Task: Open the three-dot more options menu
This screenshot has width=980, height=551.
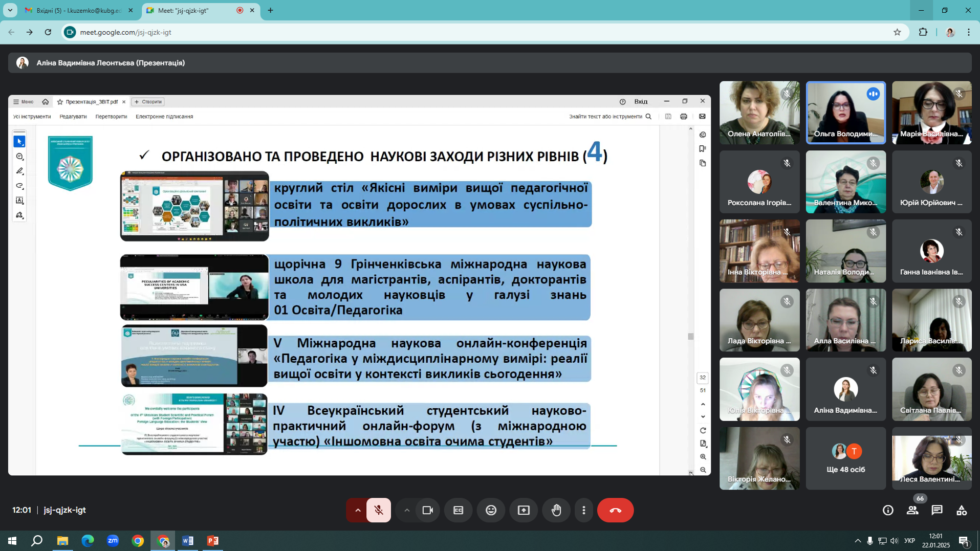Action: (583, 510)
